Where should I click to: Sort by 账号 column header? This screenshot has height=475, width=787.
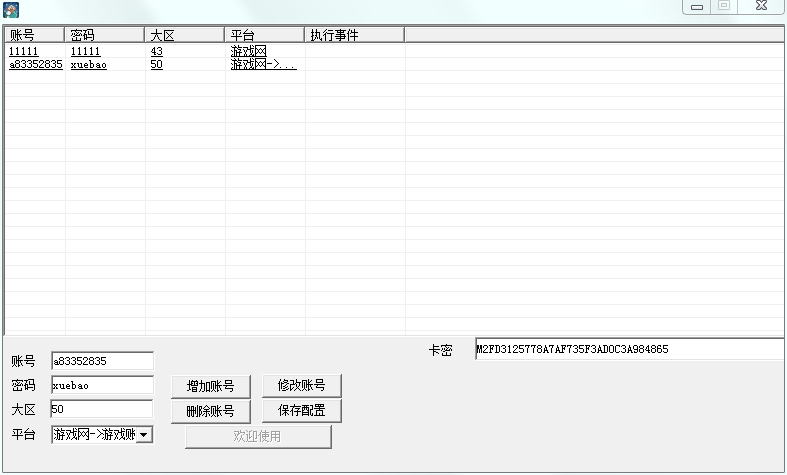click(x=34, y=35)
